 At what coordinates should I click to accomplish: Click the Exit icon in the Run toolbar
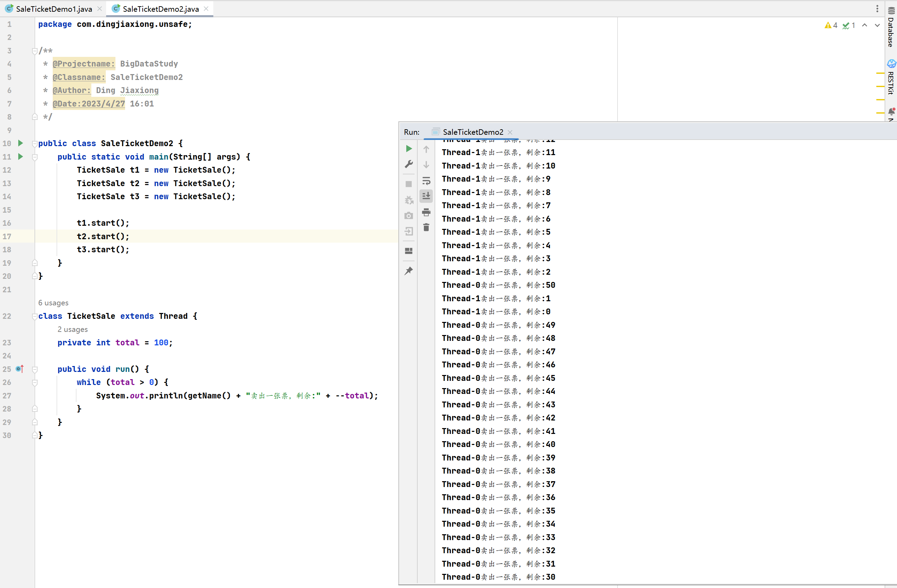[409, 231]
